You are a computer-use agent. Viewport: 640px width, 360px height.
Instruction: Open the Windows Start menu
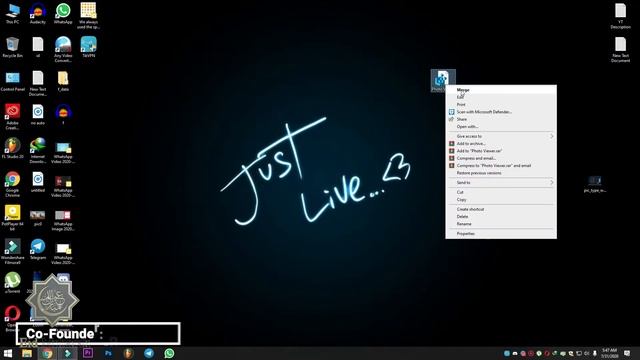(8, 353)
